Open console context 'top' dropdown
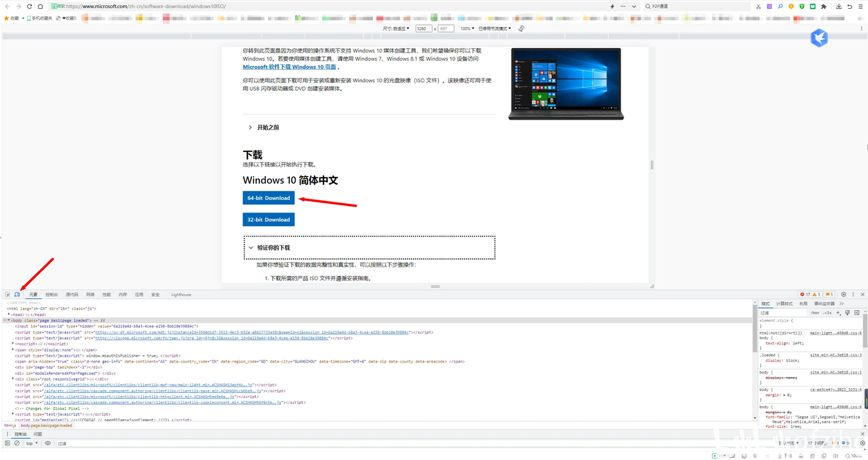 coord(32,443)
